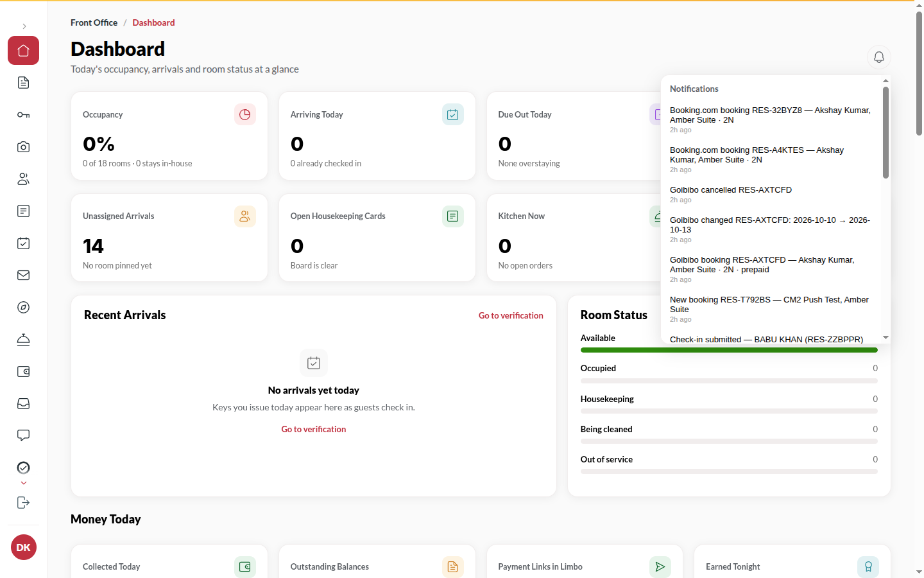
Task: Click the camera sidebar icon
Action: (x=23, y=147)
